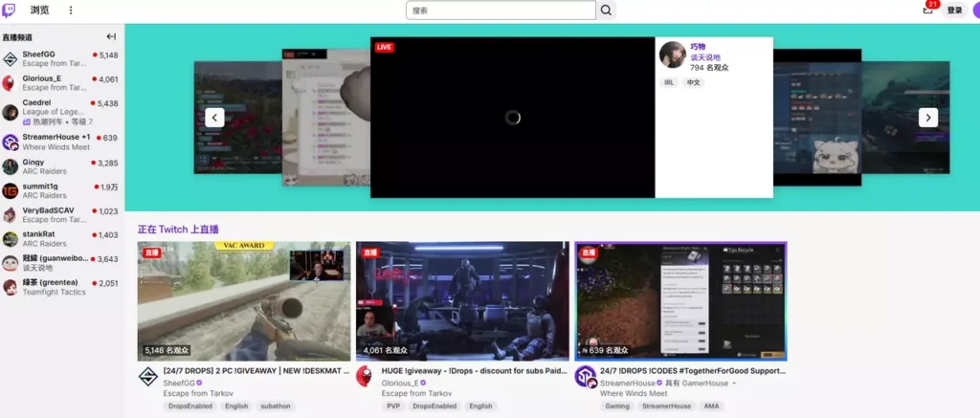Click Glorious_E avatar below stream thumbnail
This screenshot has width=980, height=418.
click(365, 376)
